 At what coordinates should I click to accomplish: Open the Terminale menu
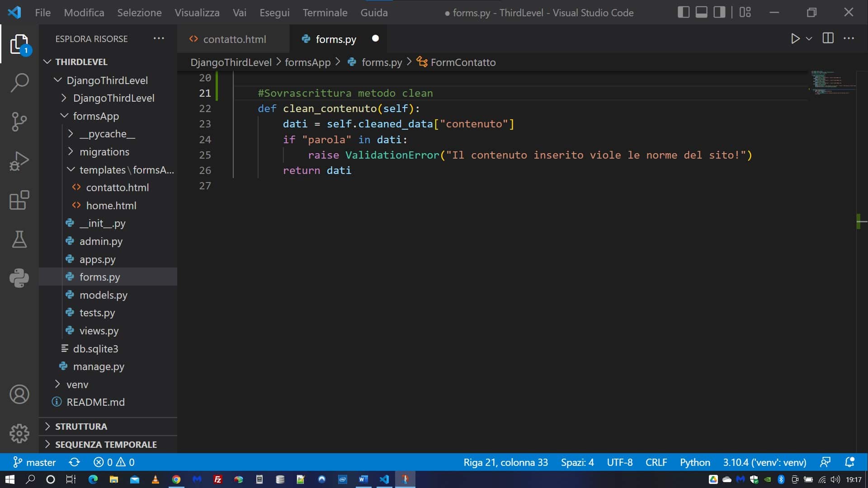point(325,13)
